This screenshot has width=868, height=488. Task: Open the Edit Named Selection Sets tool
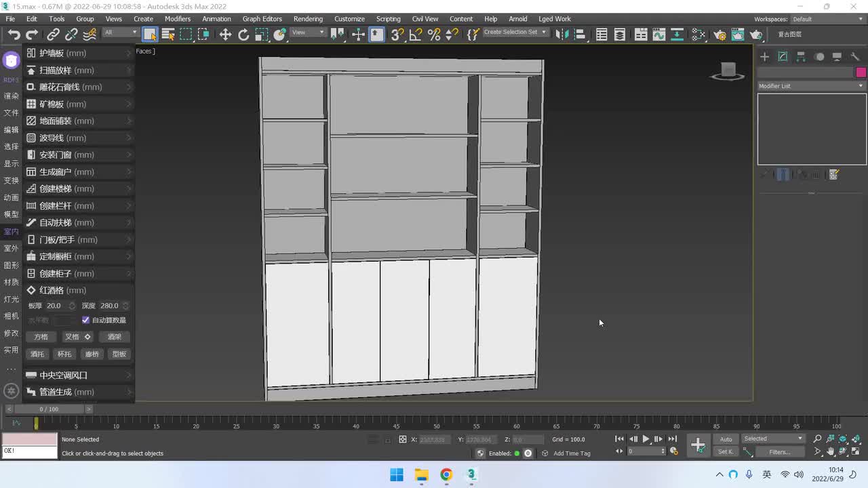click(473, 35)
